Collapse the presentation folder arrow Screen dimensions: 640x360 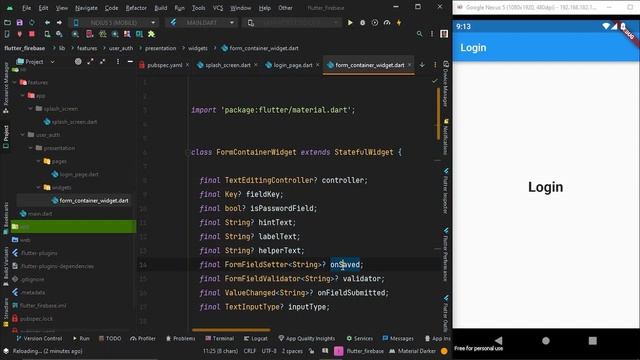point(30,148)
